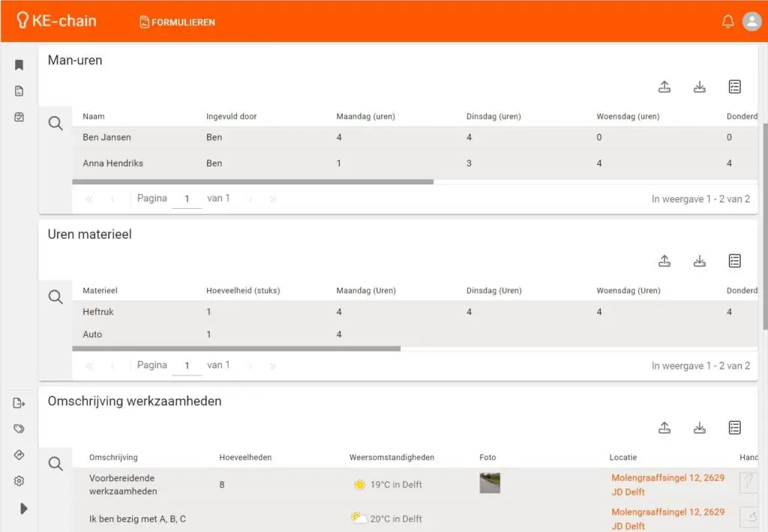This screenshot has width=768, height=532.
Task: Open Molengraaffsingel location link for Voorbereidende werkzaamheden
Action: 667,485
